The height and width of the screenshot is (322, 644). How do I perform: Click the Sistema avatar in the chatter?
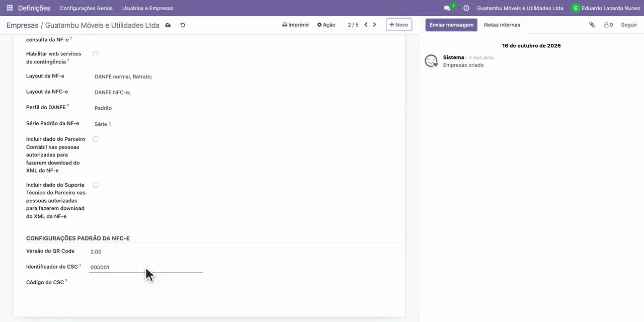point(431,61)
